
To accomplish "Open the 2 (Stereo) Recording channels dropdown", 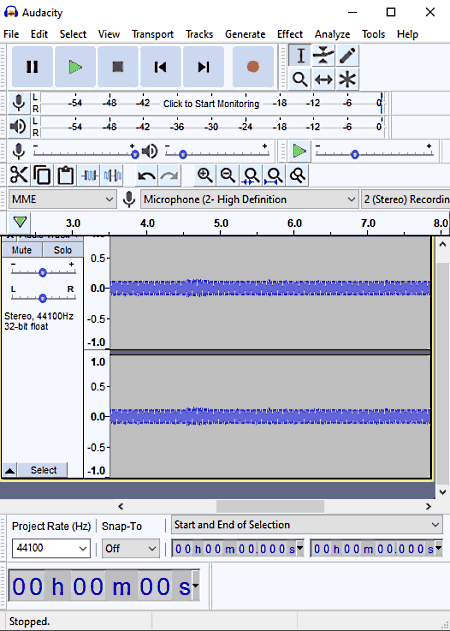I will 405,199.
